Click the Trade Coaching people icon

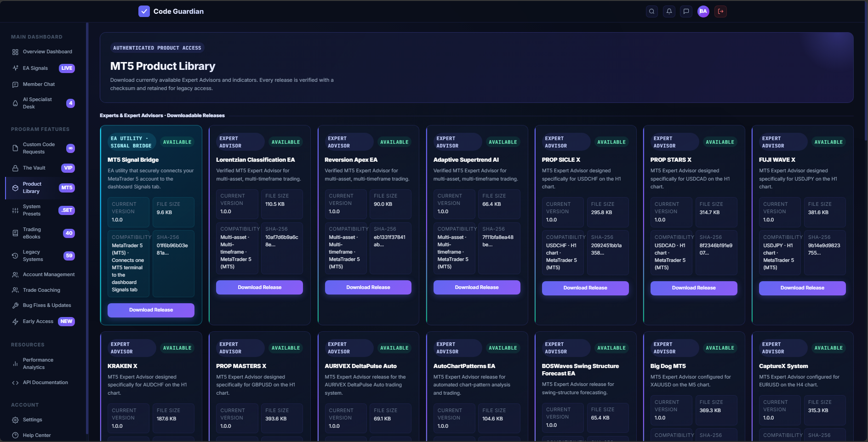(x=15, y=290)
